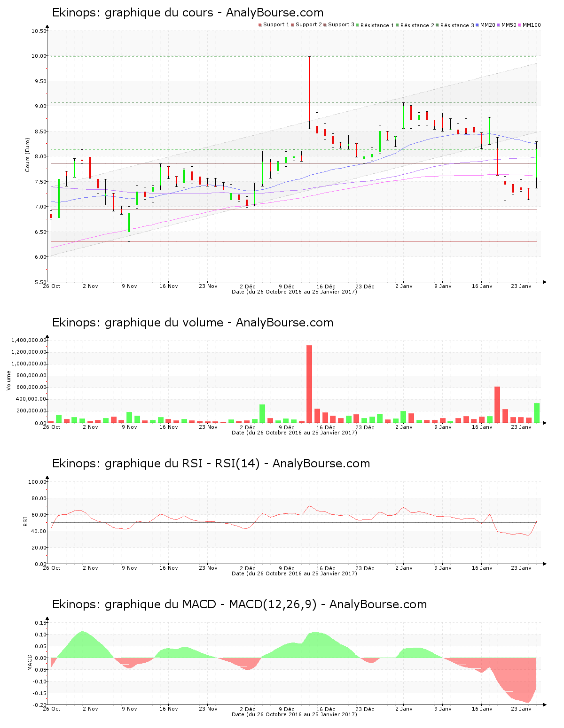Image resolution: width=564 pixels, height=728 pixels.
Task: Click the 'graphique du volume' chart title
Action: tap(193, 323)
